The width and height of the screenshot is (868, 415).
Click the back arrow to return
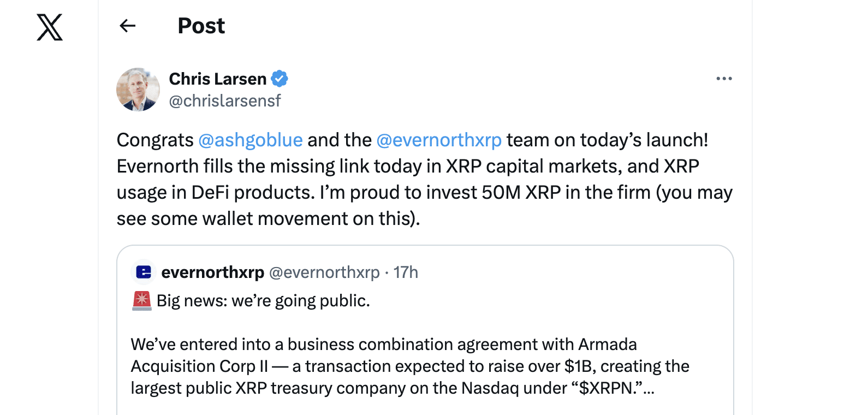pyautogui.click(x=127, y=25)
